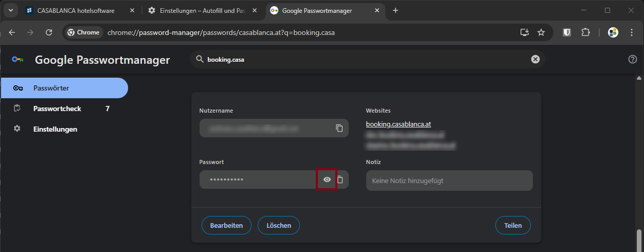Open the Chrome three-dot menu
644x252 pixels.
pos(632,32)
